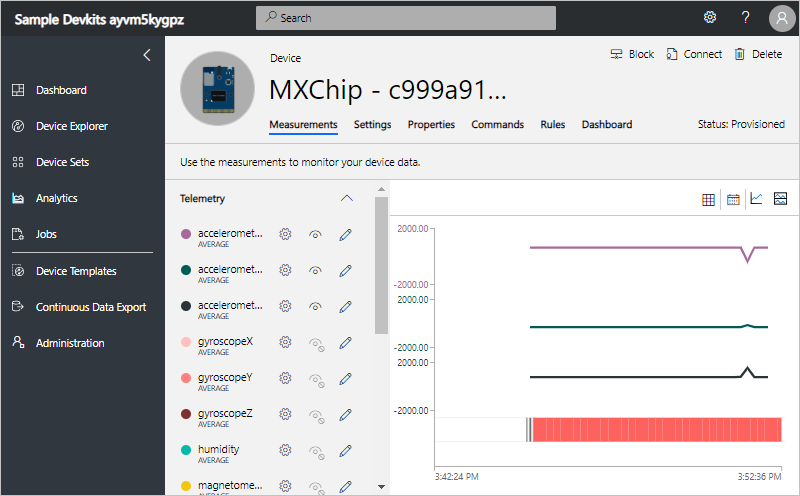
Task: Switch to line chart view icon
Action: point(757,199)
